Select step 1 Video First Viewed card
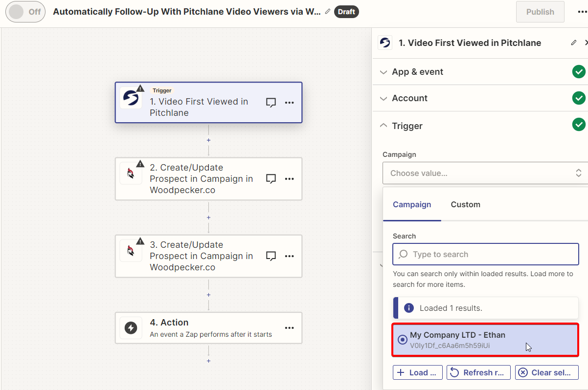This screenshot has height=390, width=588. [208, 102]
